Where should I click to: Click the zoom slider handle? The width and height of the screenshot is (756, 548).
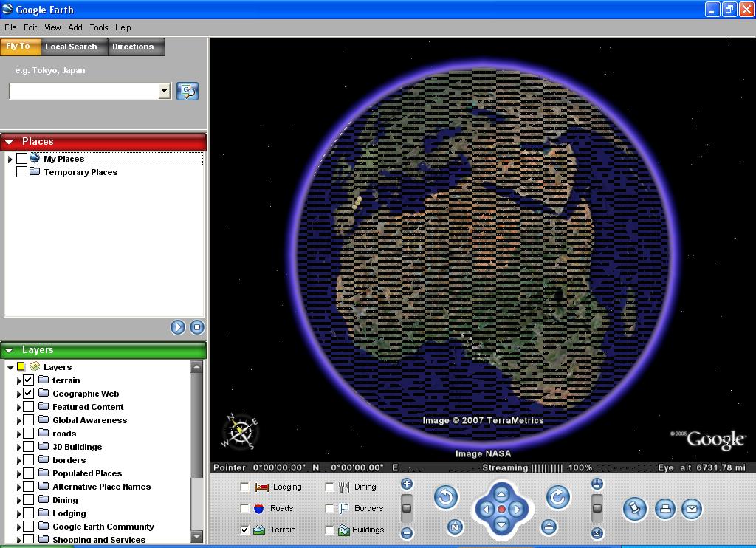pos(407,508)
